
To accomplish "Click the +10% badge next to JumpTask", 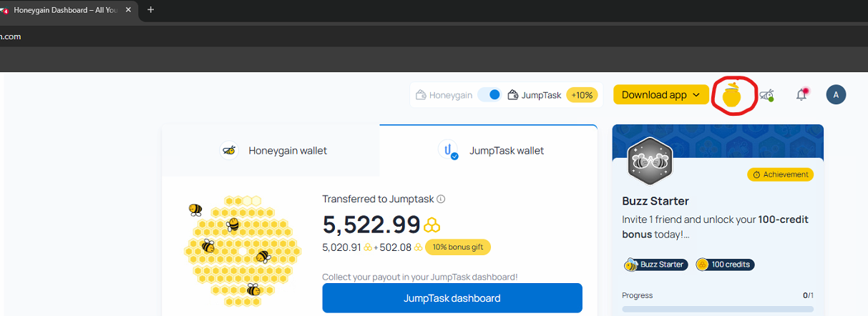I will tap(582, 94).
